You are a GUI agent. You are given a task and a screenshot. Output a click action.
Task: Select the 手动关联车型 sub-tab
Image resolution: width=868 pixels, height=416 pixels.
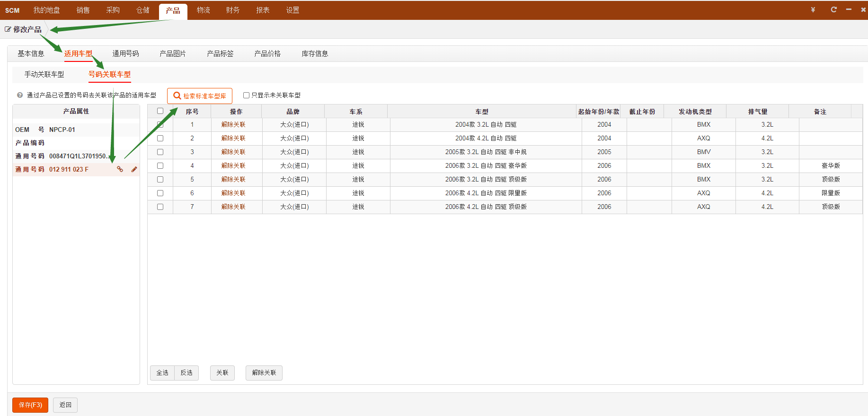pyautogui.click(x=44, y=75)
